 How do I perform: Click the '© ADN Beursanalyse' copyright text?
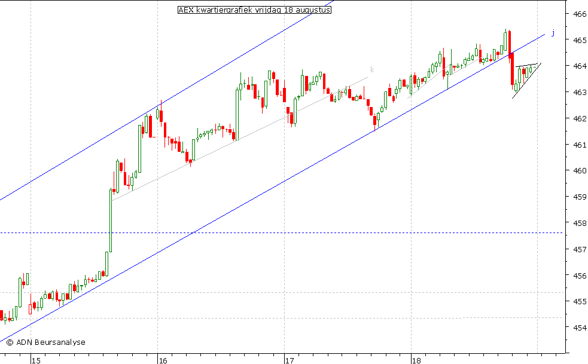click(45, 342)
